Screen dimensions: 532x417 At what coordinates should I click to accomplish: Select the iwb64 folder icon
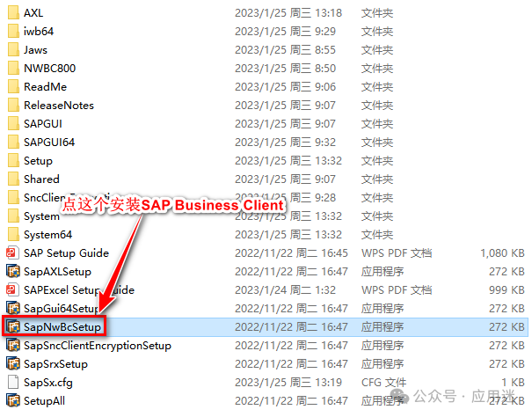(13, 32)
